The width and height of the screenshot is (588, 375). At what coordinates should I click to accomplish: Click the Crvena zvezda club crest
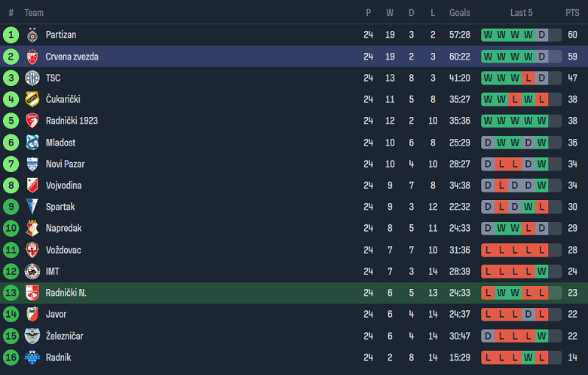point(32,57)
